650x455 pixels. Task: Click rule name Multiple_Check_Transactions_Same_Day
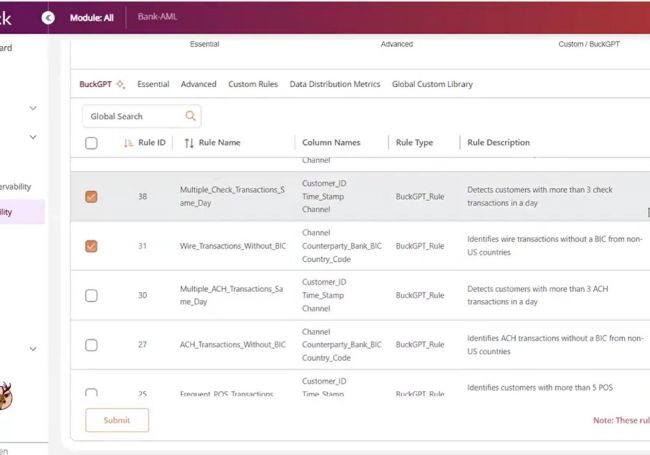[232, 196]
